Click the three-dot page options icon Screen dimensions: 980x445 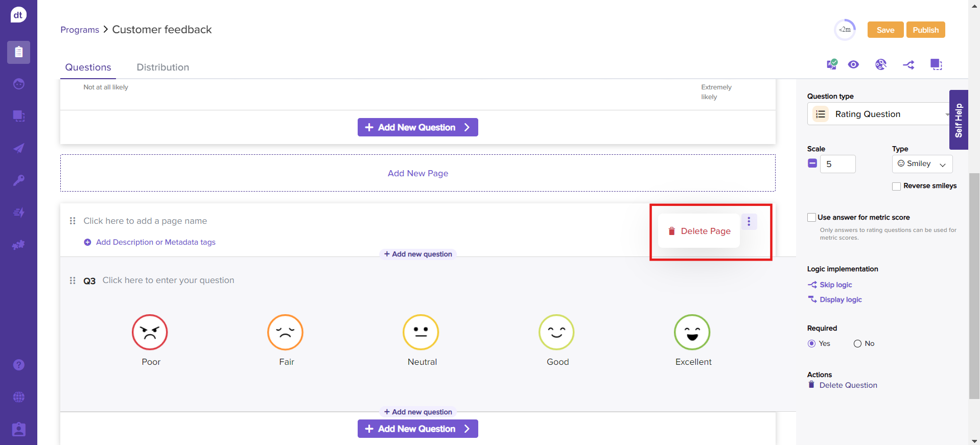point(749,222)
